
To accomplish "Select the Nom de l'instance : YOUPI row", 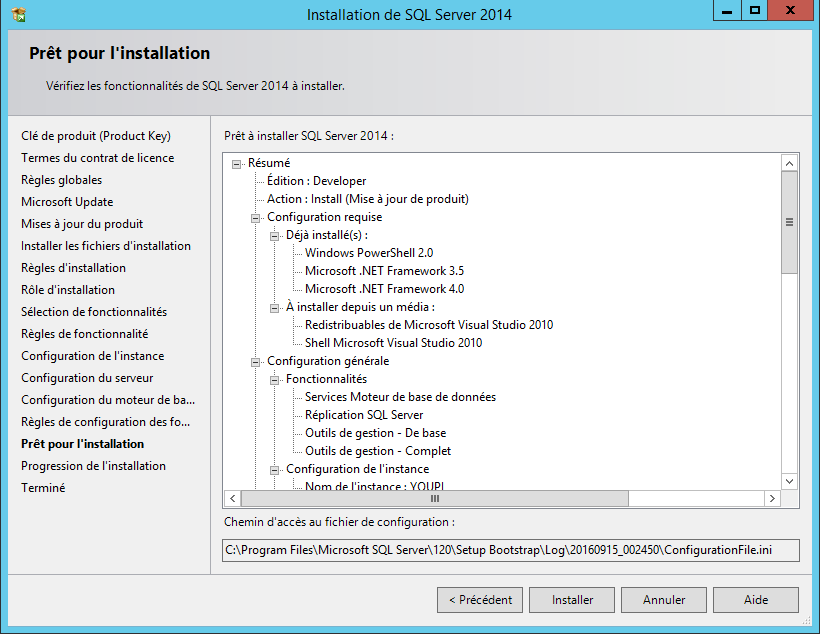I will coord(374,485).
